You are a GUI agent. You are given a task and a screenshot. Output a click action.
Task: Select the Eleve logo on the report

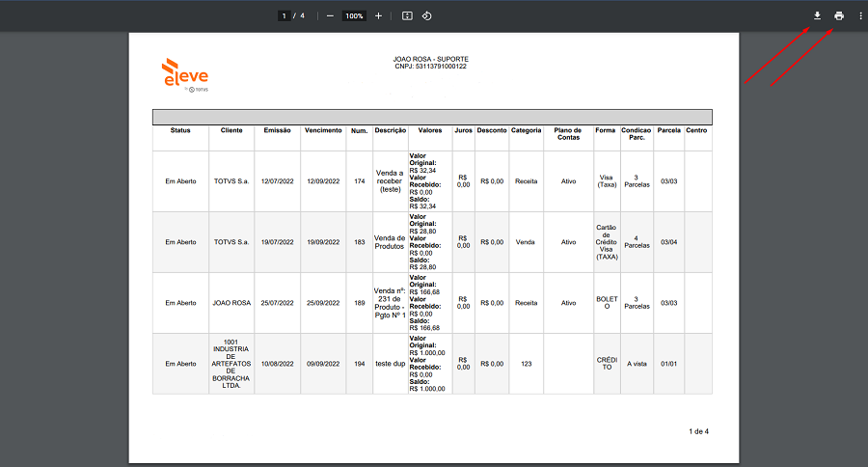pos(185,75)
